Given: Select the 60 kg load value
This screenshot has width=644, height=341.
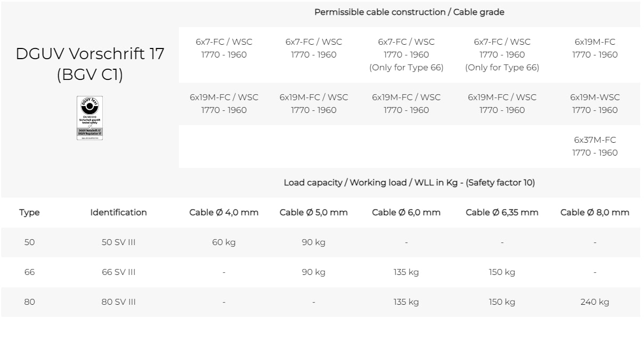Looking at the screenshot, I should point(224,242).
